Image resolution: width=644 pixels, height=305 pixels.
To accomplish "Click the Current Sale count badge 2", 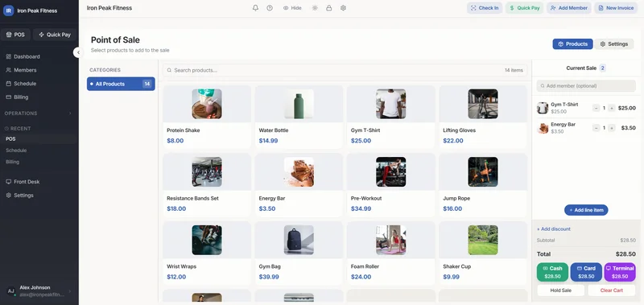I will [602, 68].
